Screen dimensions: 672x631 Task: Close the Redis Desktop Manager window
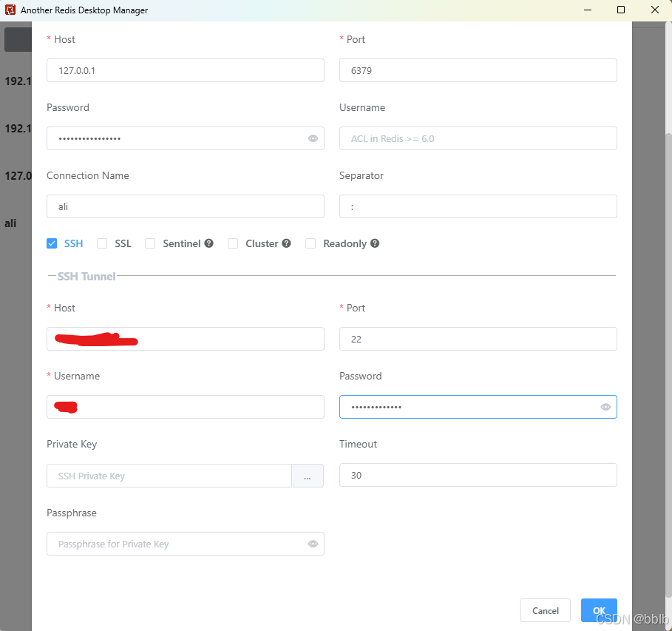click(x=654, y=10)
